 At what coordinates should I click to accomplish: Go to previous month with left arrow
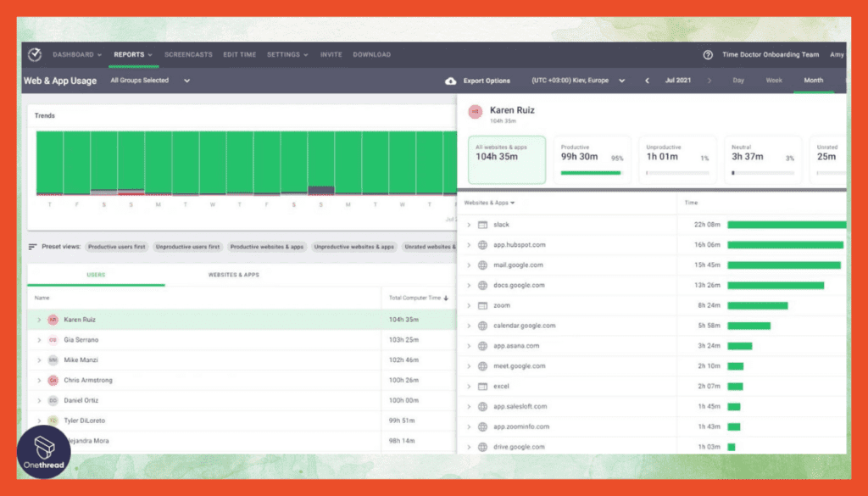(647, 81)
